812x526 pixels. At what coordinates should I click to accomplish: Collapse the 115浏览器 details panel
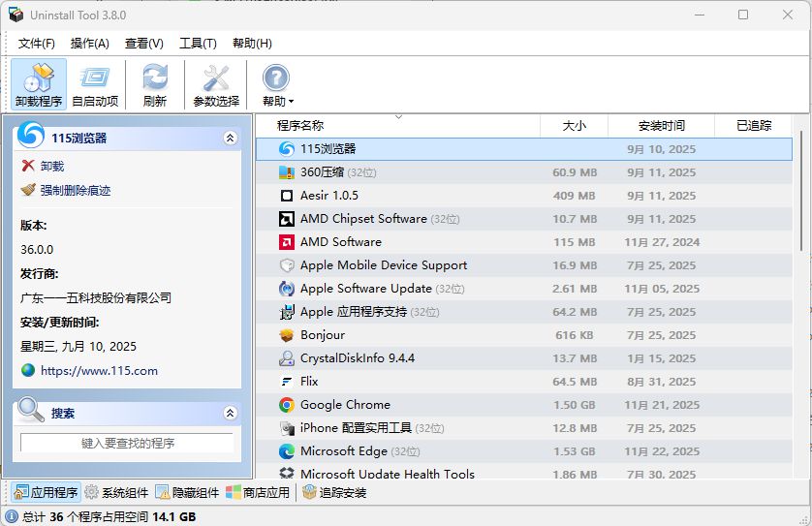pos(231,139)
